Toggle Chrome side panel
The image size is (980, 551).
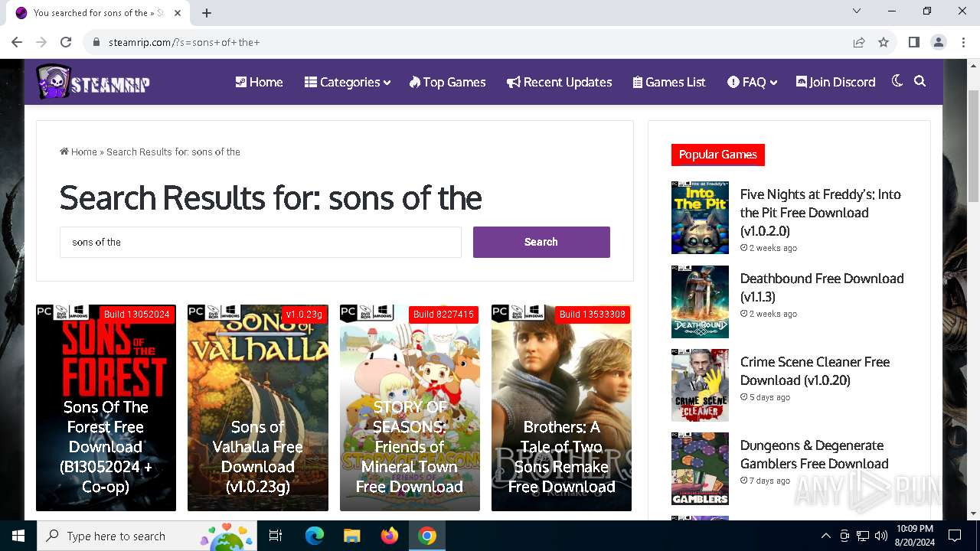coord(914,42)
